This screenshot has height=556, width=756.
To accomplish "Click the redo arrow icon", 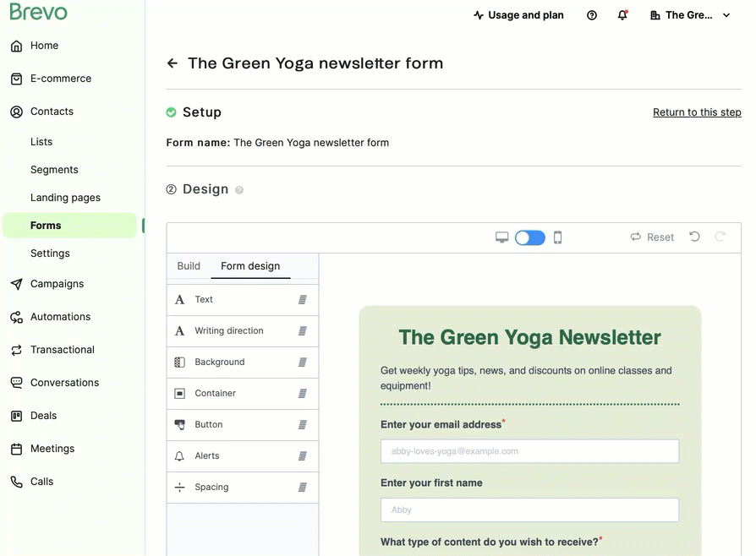I will (720, 237).
